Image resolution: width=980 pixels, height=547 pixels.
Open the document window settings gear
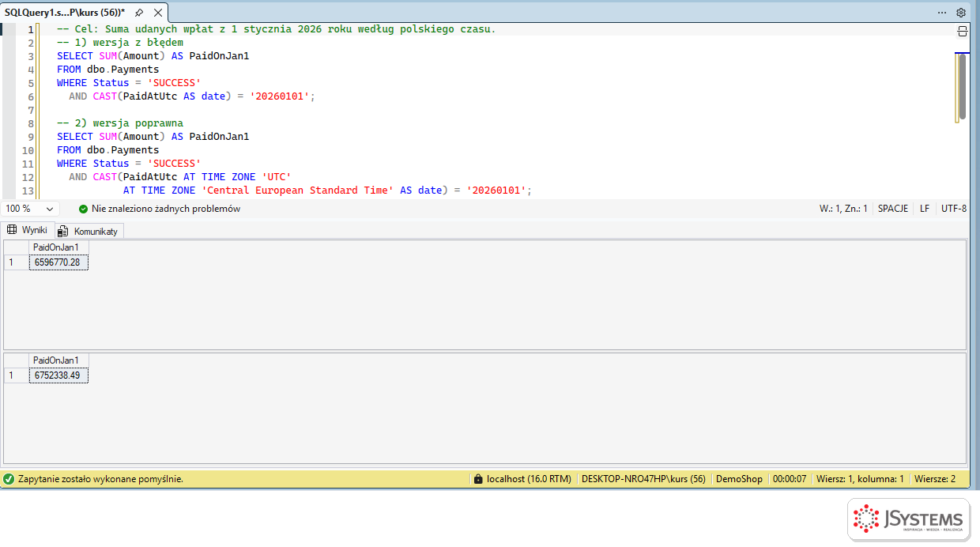[961, 13]
